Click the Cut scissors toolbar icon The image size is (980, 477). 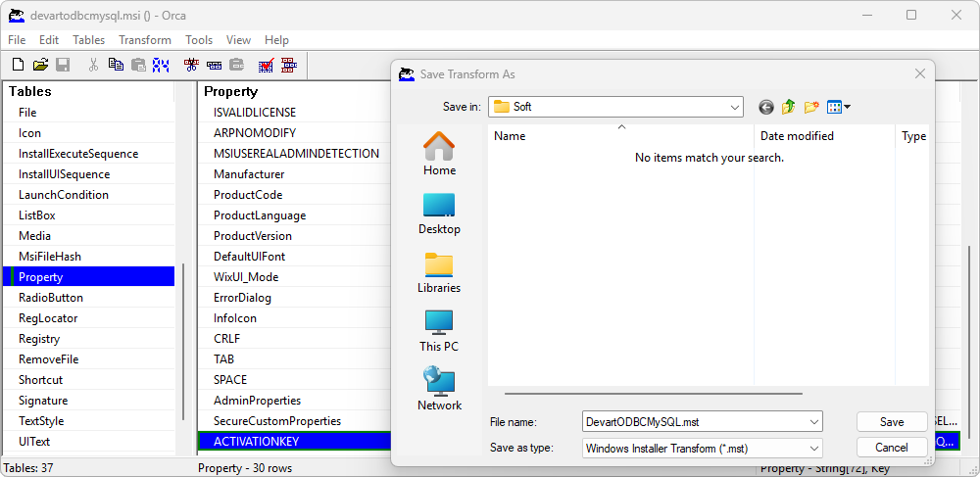94,65
